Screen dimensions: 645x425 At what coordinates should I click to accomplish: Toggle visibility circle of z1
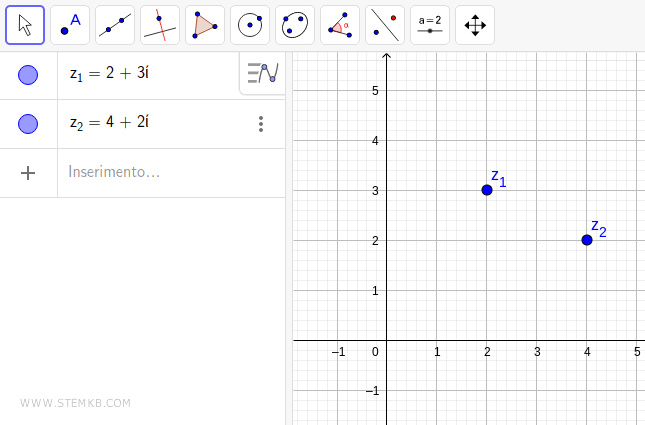coord(28,75)
